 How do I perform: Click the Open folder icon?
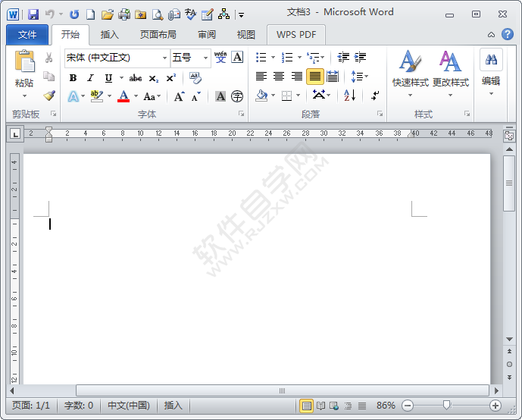tap(108, 14)
